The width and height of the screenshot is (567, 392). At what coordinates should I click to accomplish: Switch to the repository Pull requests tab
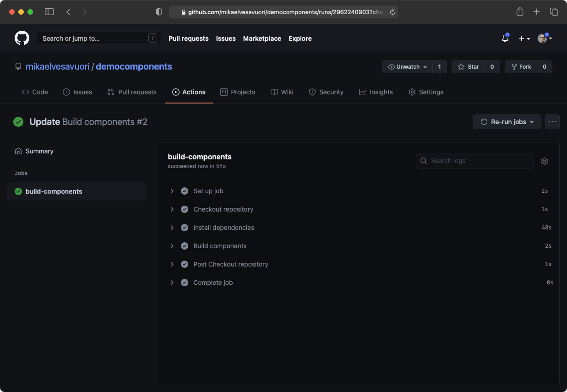point(132,92)
